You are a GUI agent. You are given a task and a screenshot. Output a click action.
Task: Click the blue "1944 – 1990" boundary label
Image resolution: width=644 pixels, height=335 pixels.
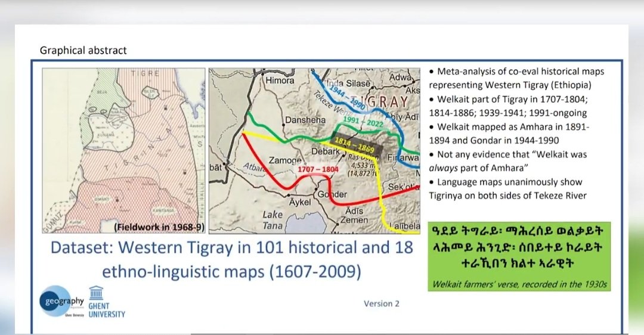coord(347,98)
